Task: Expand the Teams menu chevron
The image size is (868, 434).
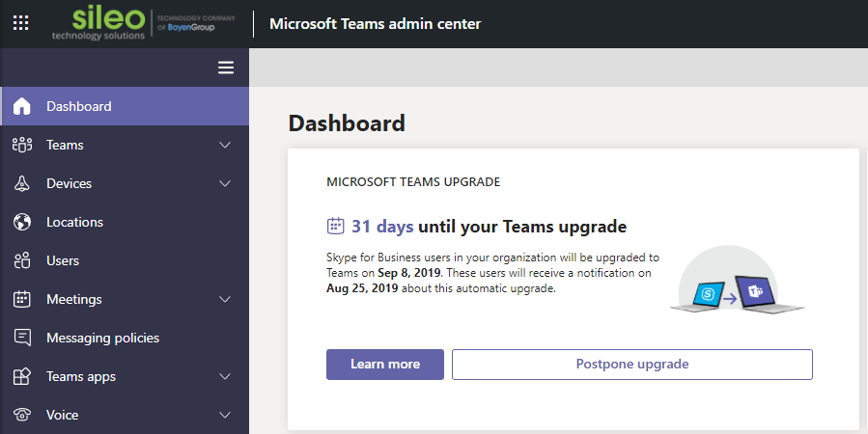Action: pos(225,145)
